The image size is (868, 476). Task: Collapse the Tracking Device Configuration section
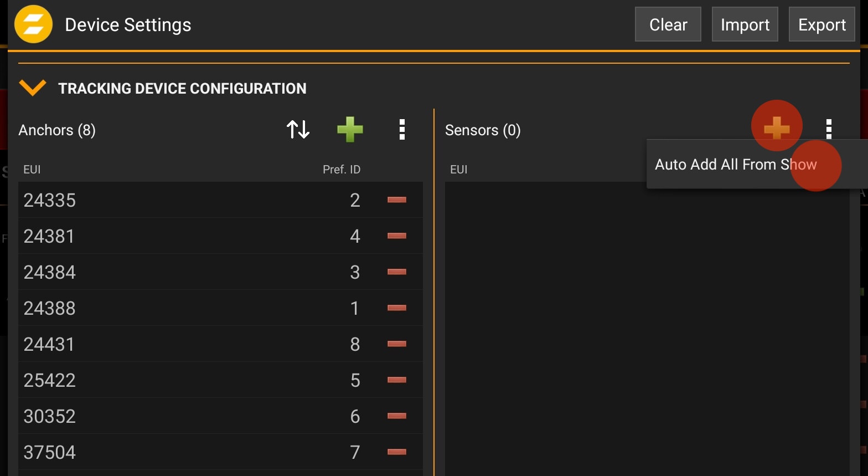point(32,88)
